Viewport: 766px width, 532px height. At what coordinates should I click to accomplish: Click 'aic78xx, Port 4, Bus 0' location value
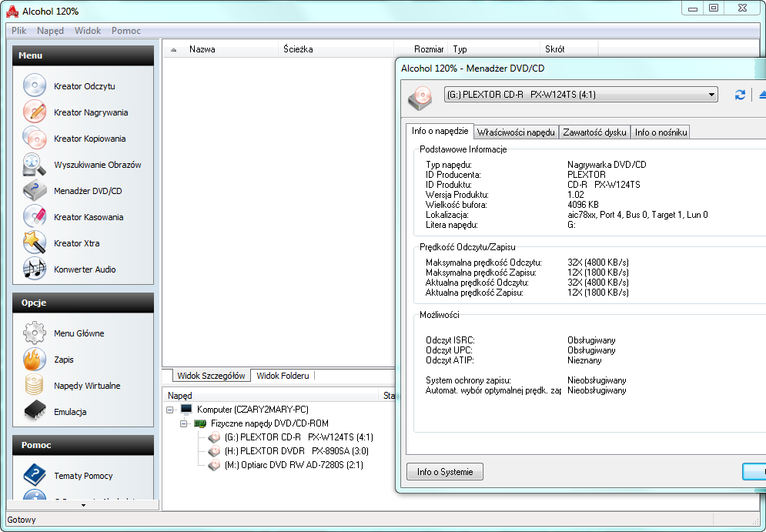click(x=637, y=215)
